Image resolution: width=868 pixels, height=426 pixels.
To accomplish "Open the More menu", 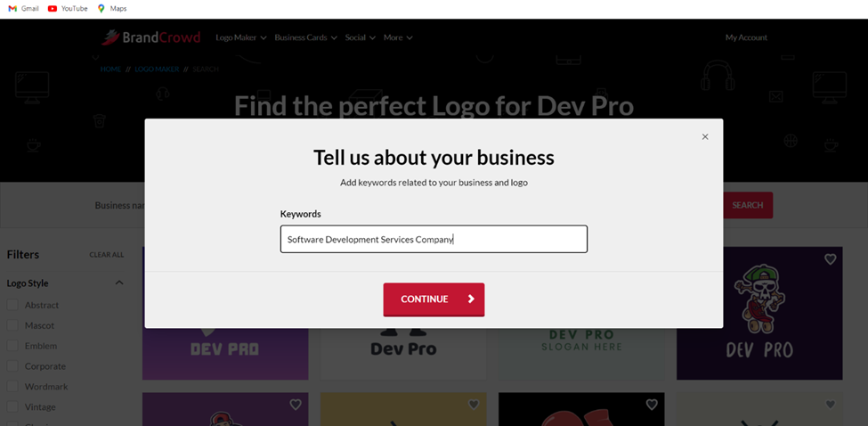I will pyautogui.click(x=397, y=37).
